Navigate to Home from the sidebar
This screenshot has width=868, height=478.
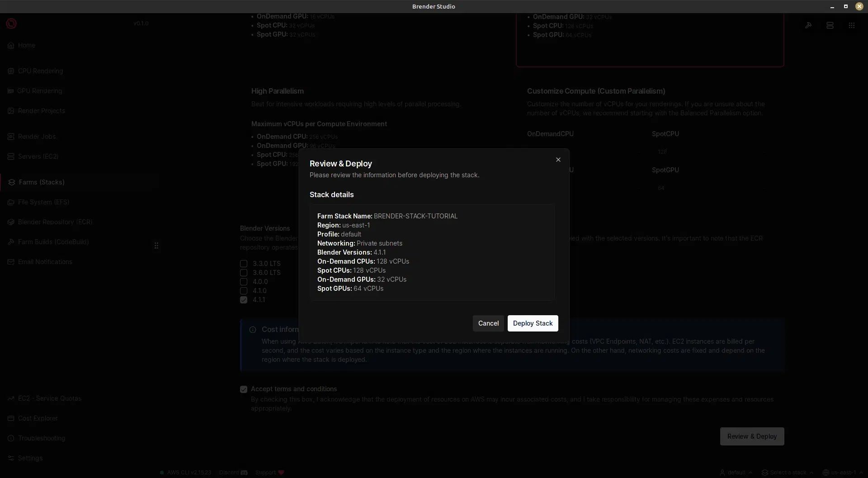(x=11, y=45)
